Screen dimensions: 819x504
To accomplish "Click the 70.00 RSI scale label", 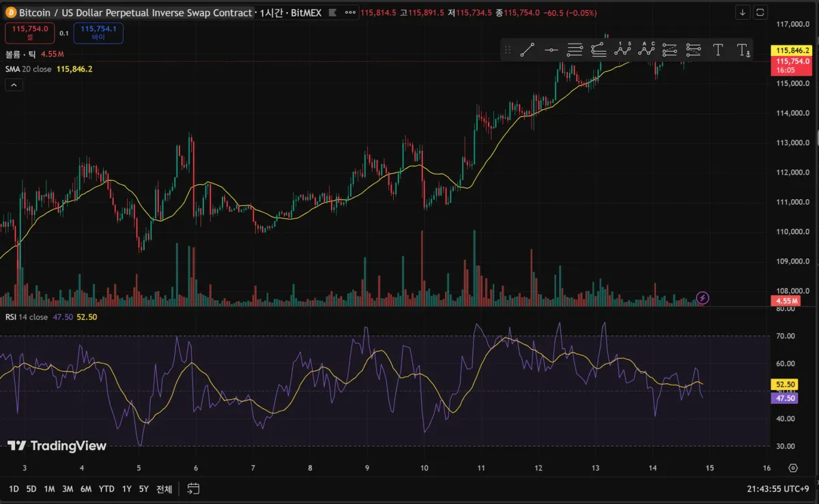I will (786, 336).
